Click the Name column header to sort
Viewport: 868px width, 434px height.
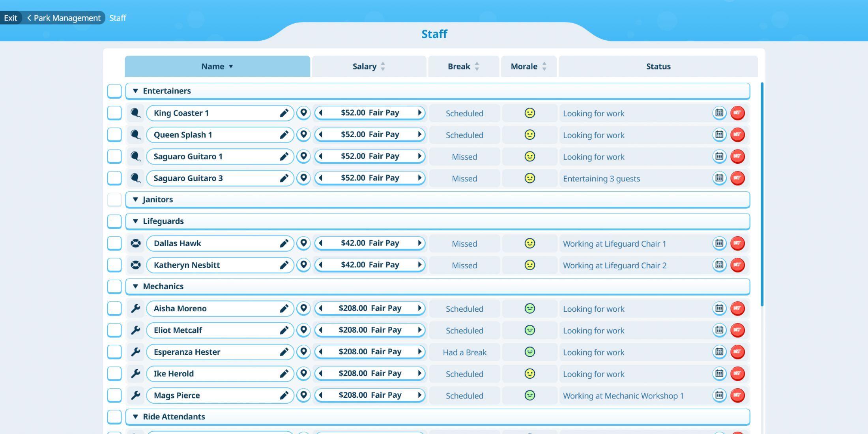tap(217, 66)
